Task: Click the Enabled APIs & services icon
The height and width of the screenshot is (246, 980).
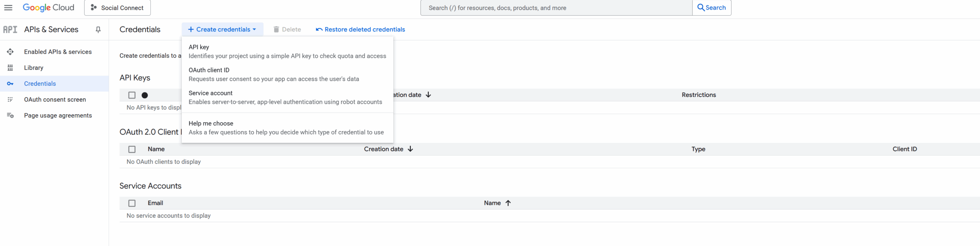Action: 10,52
